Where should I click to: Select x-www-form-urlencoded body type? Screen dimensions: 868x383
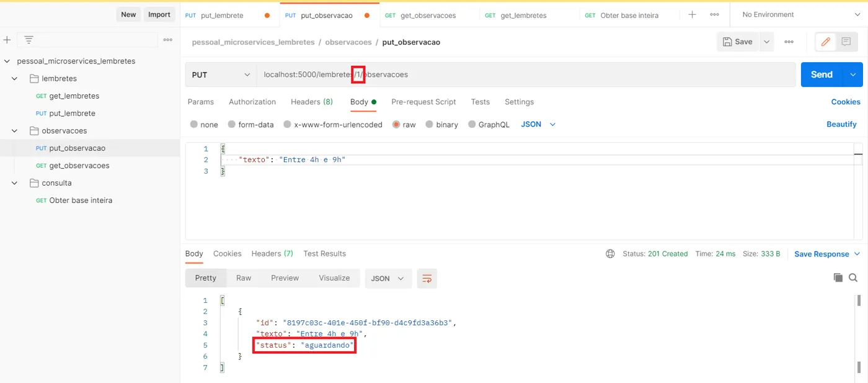point(287,124)
